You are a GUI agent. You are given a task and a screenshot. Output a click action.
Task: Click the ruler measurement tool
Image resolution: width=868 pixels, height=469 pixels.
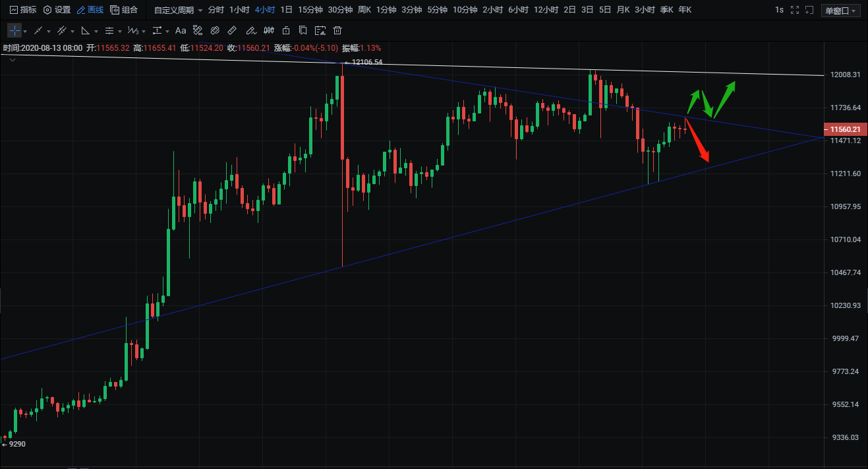point(232,30)
